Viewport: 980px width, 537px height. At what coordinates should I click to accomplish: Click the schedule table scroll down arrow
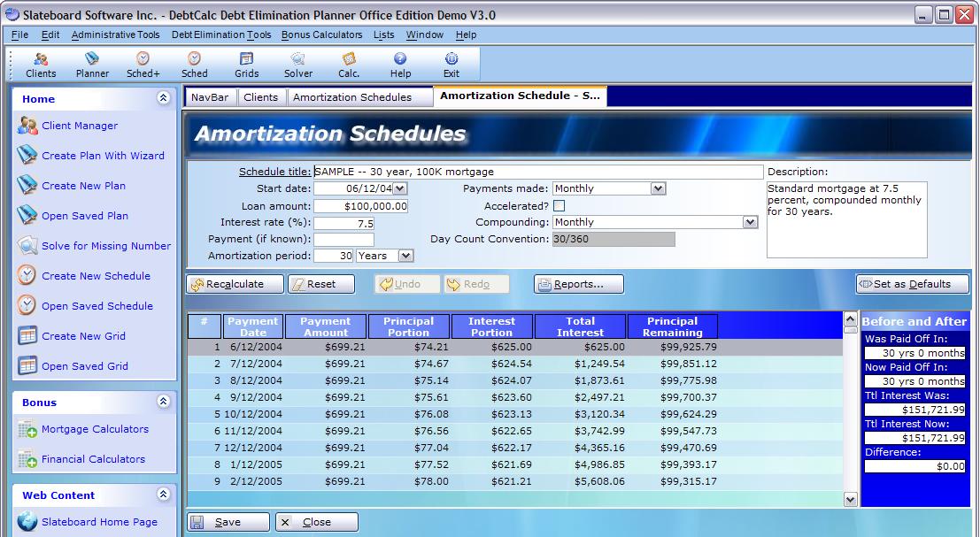click(x=851, y=499)
